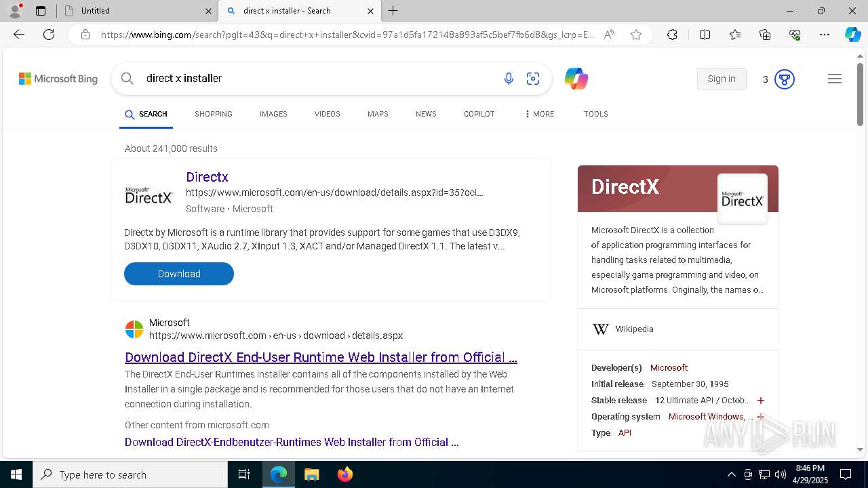Open Wikipedia link in DirectX panel

point(634,329)
